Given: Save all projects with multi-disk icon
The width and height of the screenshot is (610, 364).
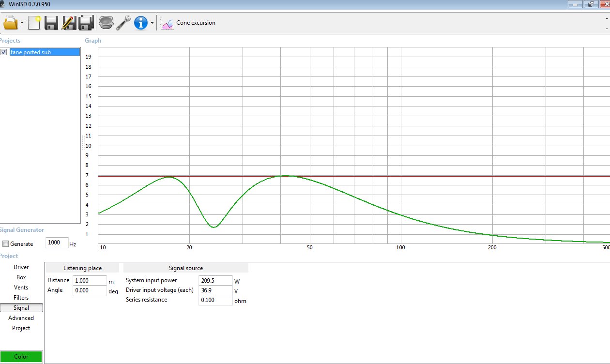Looking at the screenshot, I should [86, 23].
